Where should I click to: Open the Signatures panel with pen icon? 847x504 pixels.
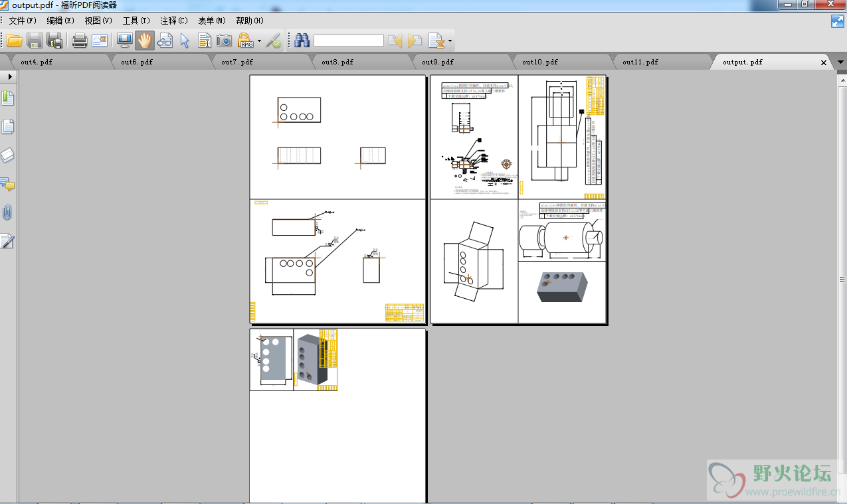[x=8, y=241]
